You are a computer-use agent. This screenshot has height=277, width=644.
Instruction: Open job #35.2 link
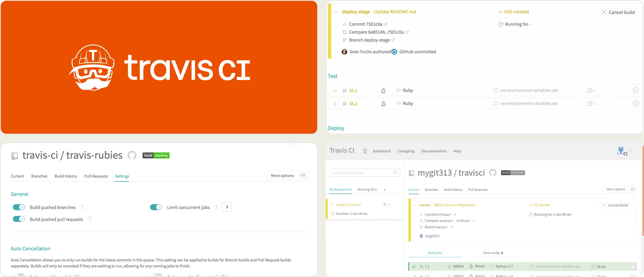coord(353,104)
